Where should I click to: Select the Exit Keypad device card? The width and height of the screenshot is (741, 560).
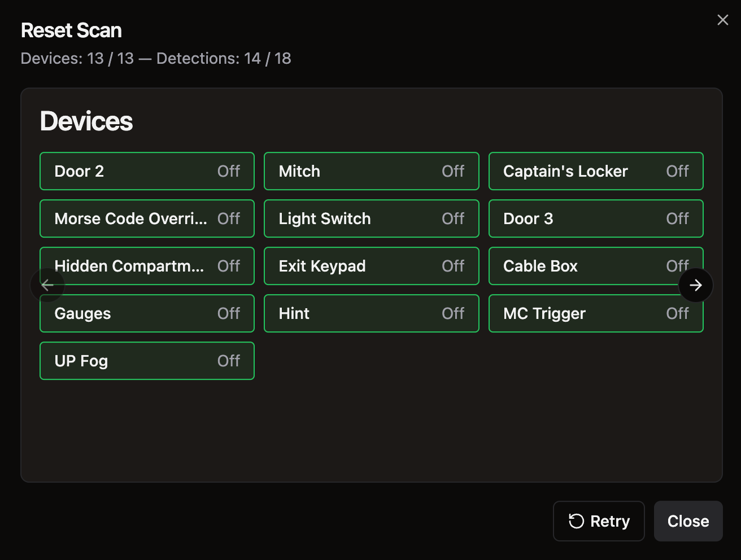pos(372,266)
